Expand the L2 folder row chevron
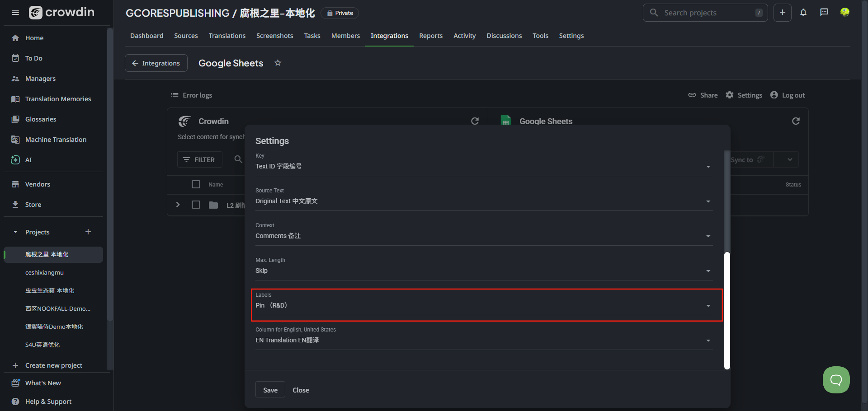868x411 pixels. [x=178, y=205]
